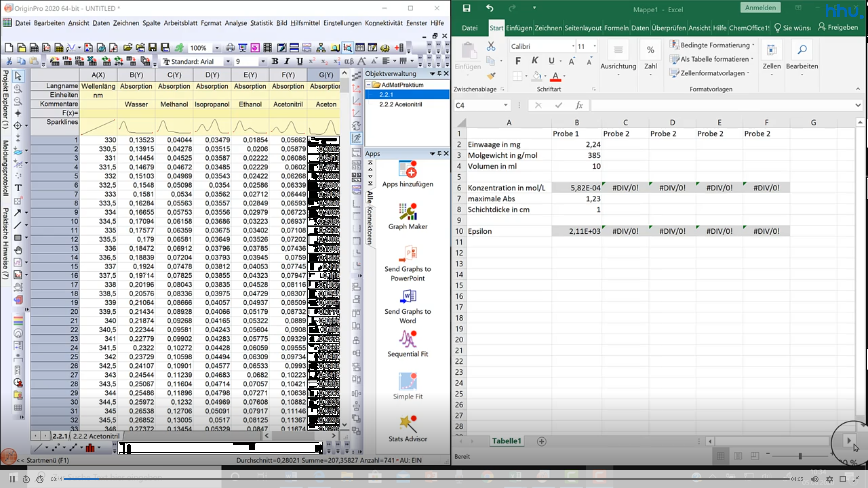Expand Bedingte Formatierung menu
This screenshot has height=488, width=868.
point(712,45)
